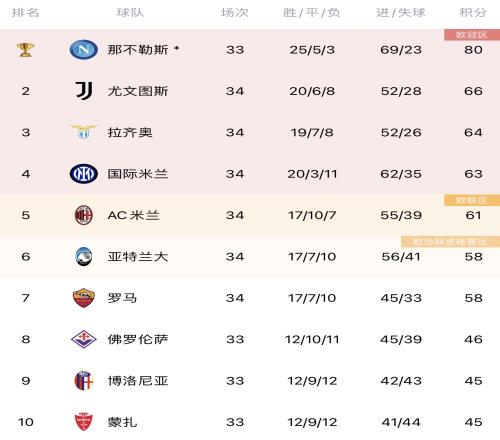Click the Inter Milan badge

[84, 174]
